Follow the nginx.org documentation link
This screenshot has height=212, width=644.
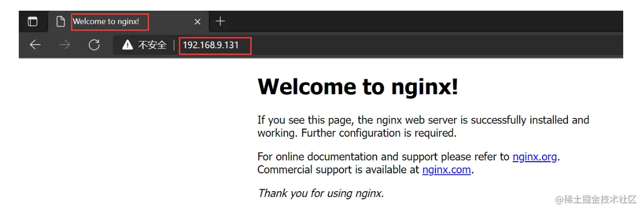click(534, 157)
